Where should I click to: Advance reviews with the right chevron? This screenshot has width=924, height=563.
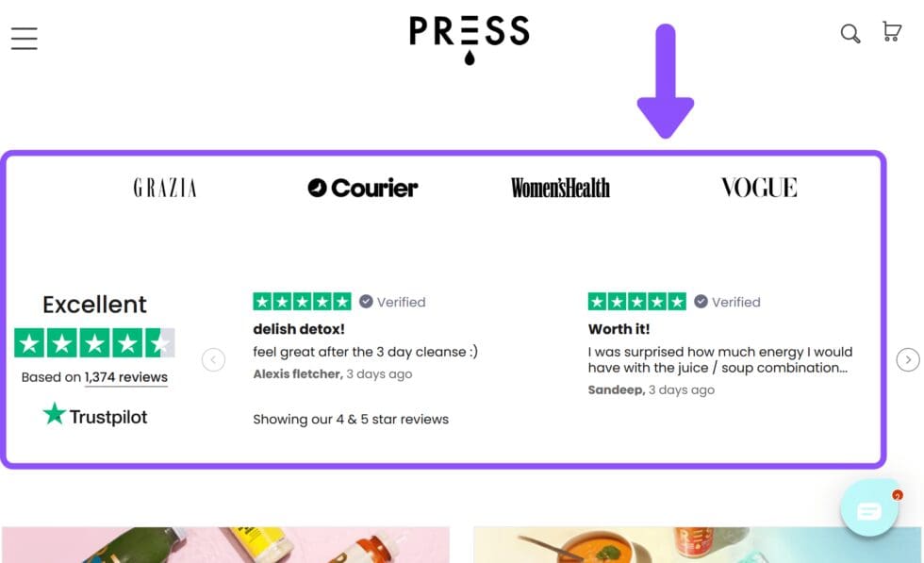point(907,359)
